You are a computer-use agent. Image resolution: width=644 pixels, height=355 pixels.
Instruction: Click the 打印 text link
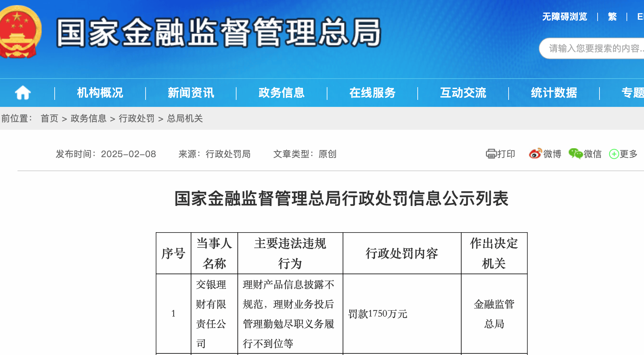(506, 154)
